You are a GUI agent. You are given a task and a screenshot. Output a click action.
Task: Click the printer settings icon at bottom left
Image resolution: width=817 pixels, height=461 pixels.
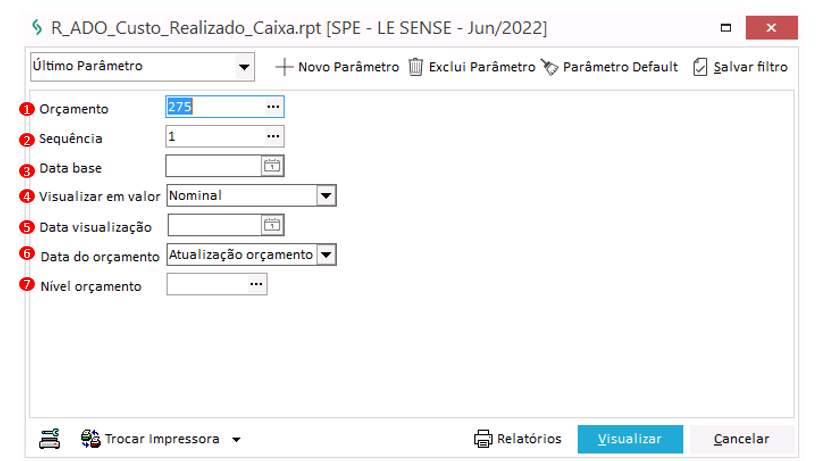(50, 438)
